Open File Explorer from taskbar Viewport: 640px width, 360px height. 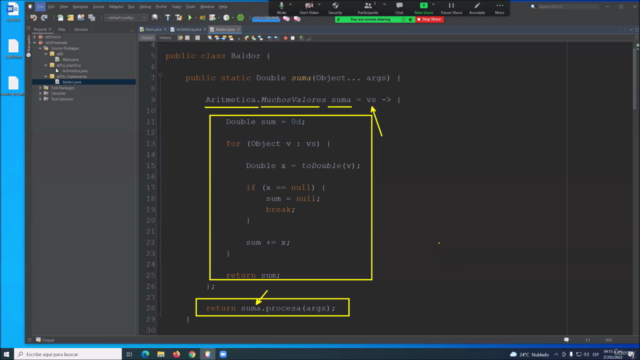point(161,354)
